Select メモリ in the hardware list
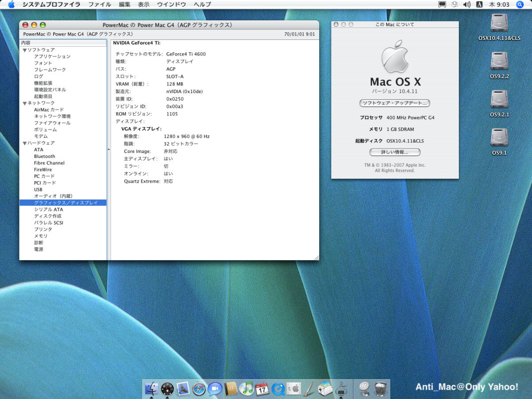532x399 pixels. (41, 236)
